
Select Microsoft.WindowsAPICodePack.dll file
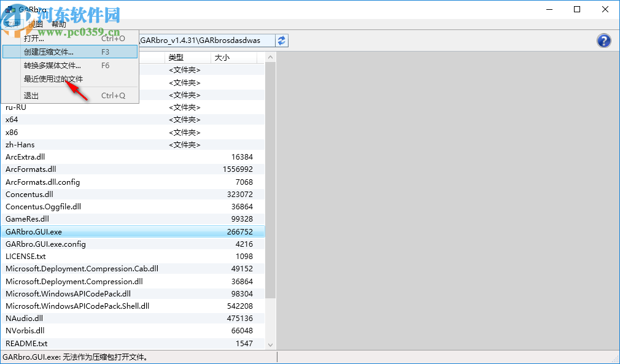coord(133,293)
